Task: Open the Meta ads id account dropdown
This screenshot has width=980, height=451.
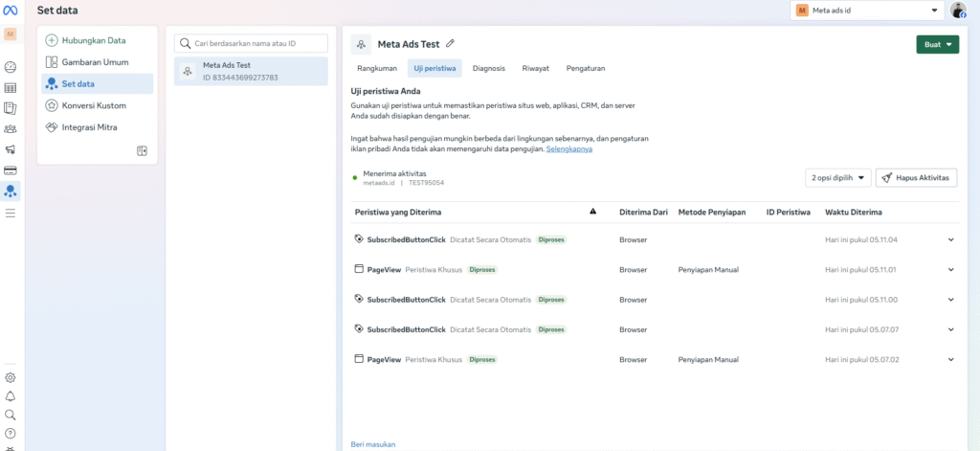Action: (866, 11)
